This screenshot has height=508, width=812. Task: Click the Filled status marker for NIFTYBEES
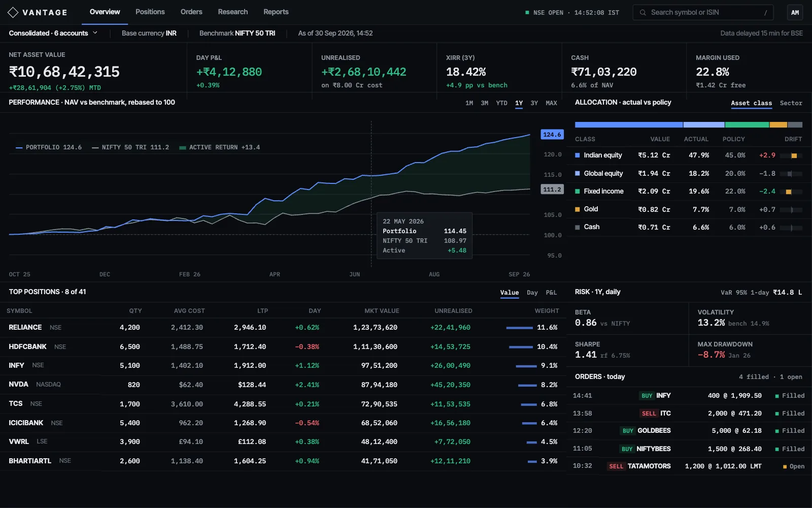[x=777, y=449]
